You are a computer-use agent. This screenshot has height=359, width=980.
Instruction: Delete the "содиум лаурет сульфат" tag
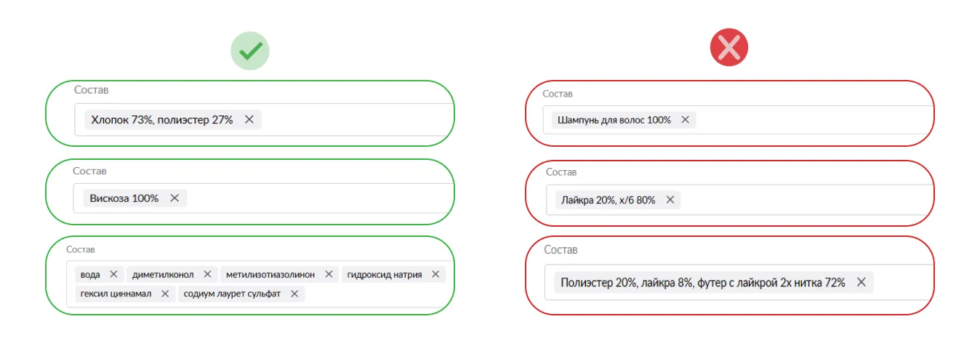[x=294, y=294]
